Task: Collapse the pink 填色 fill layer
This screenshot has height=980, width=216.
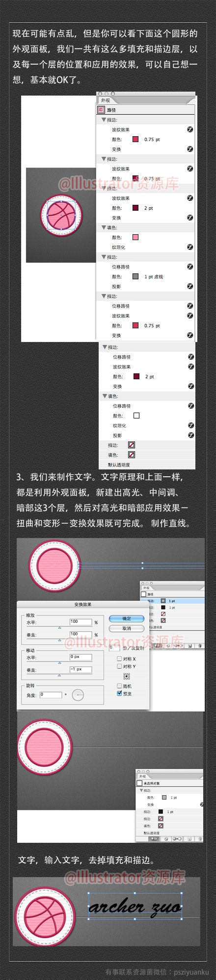Action: [x=104, y=227]
